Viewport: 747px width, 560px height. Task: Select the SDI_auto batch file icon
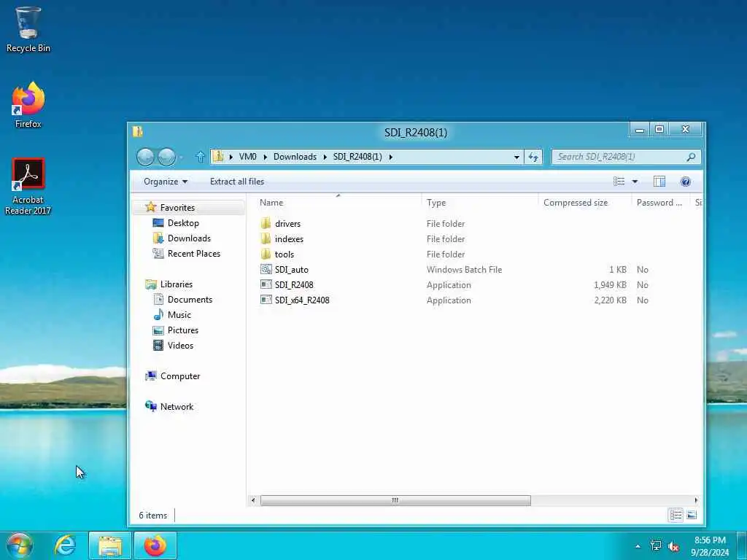pos(266,269)
